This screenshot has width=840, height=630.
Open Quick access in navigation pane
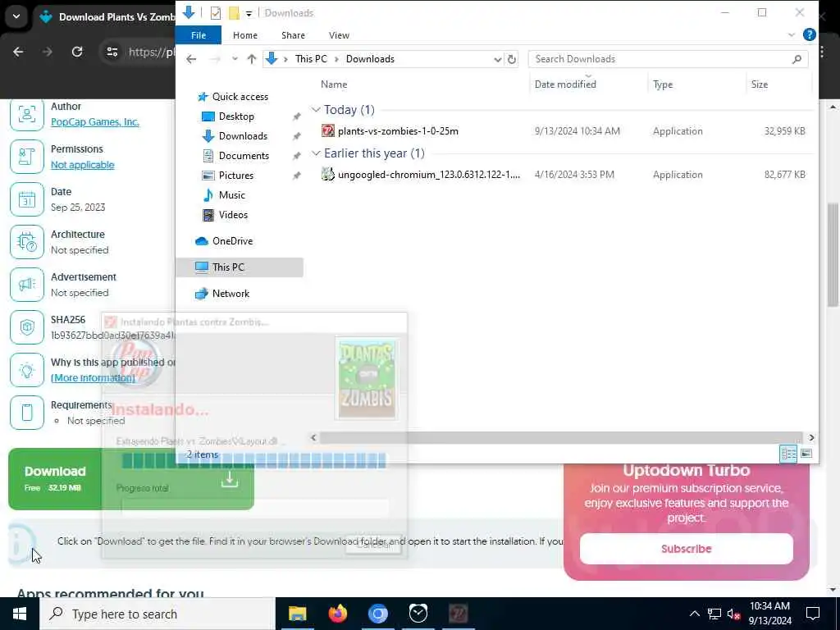click(x=240, y=97)
